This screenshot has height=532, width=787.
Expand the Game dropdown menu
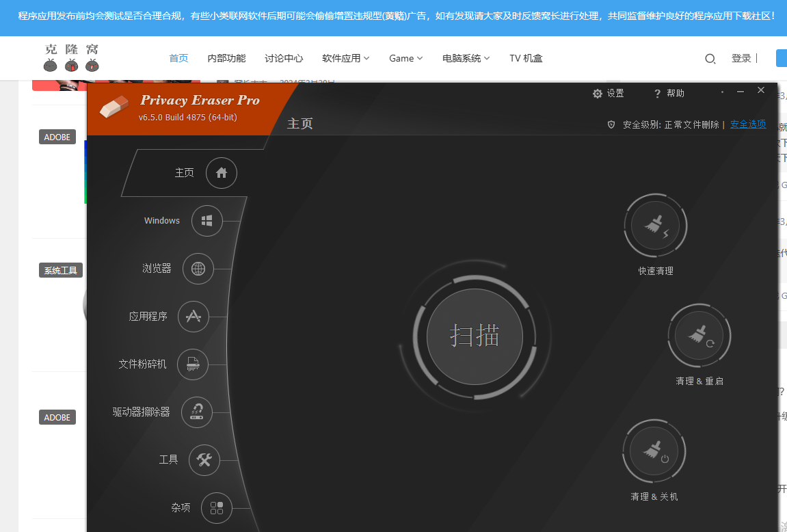(x=406, y=58)
